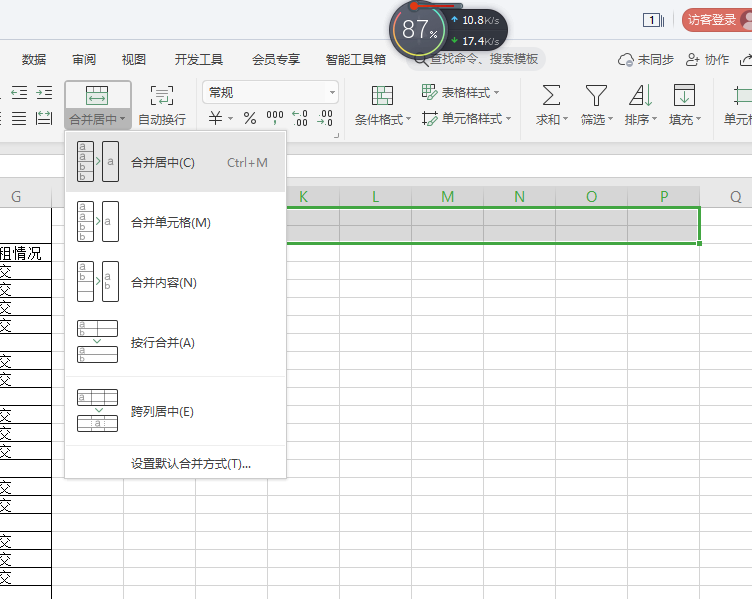Click the 未同步 cloud sync button
This screenshot has width=752, height=599.
coord(645,59)
